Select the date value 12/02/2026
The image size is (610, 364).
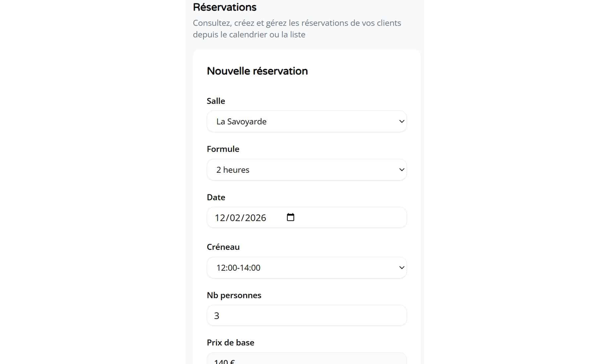(240, 217)
